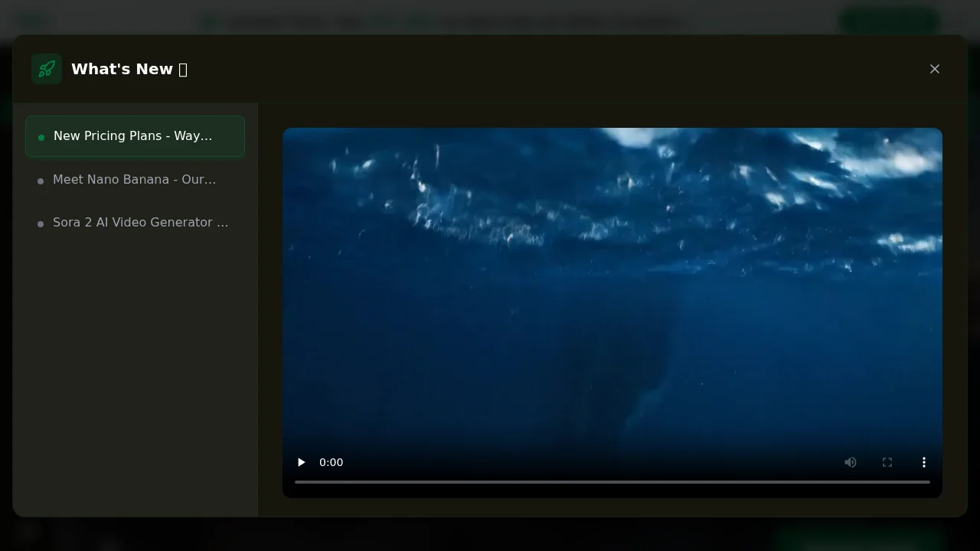Click the underwater video frame
The image size is (980, 551).
point(612,291)
